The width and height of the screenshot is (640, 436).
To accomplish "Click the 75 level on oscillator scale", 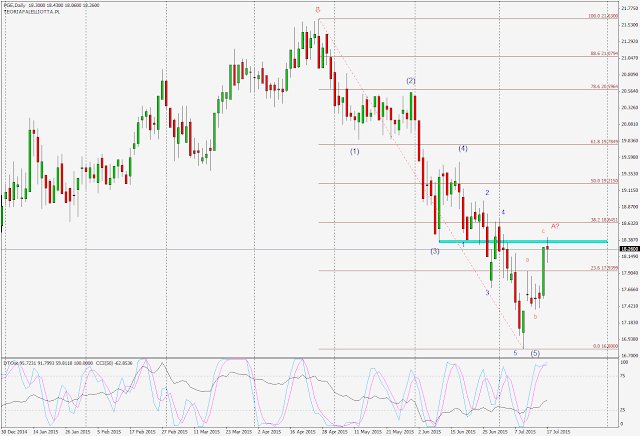I will click(x=623, y=376).
